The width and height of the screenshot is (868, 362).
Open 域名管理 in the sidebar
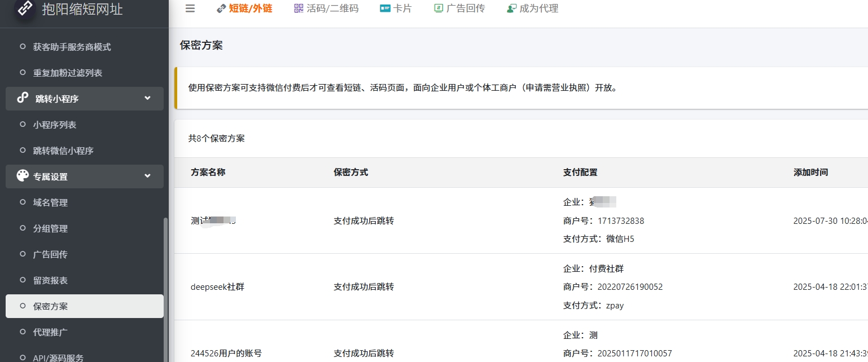click(50, 202)
